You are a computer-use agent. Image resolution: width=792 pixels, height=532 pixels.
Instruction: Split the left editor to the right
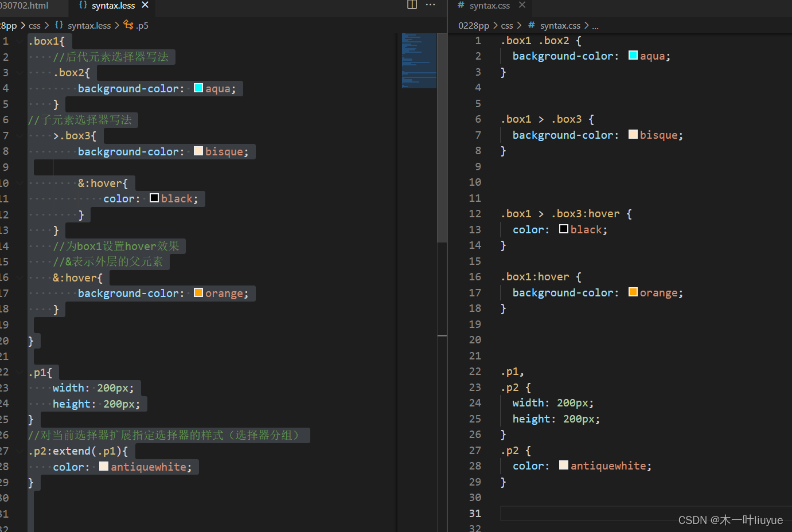point(412,5)
